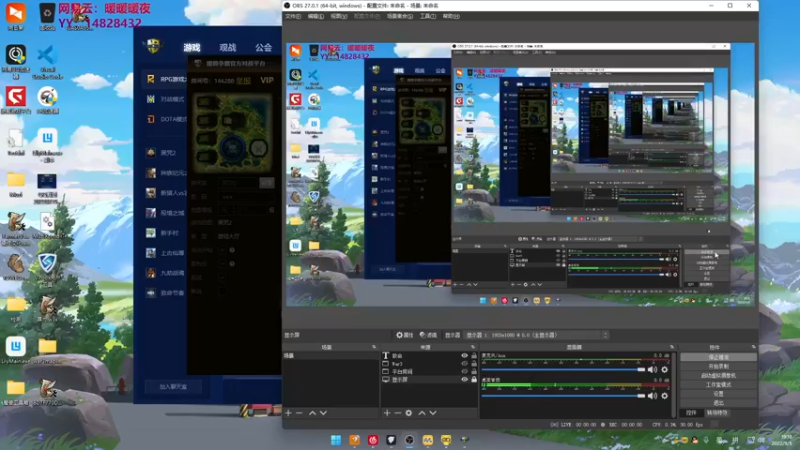This screenshot has width=800, height=450.
Task: Open 属性 for the selected source
Action: pyautogui.click(x=405, y=335)
